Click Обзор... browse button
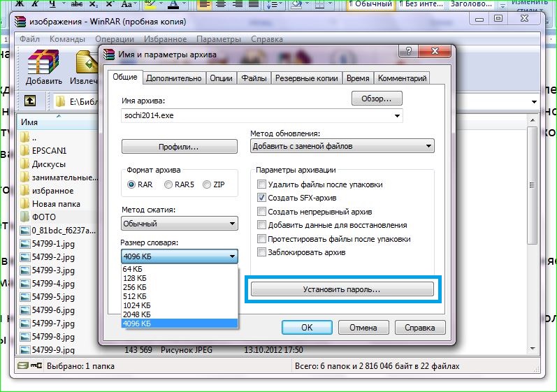The image size is (557, 392). click(x=377, y=99)
